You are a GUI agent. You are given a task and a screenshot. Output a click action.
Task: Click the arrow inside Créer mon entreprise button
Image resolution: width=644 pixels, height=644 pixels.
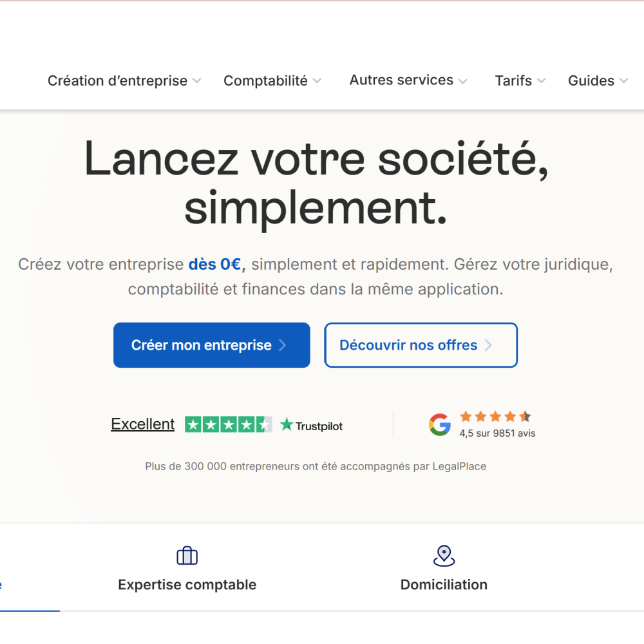click(282, 345)
